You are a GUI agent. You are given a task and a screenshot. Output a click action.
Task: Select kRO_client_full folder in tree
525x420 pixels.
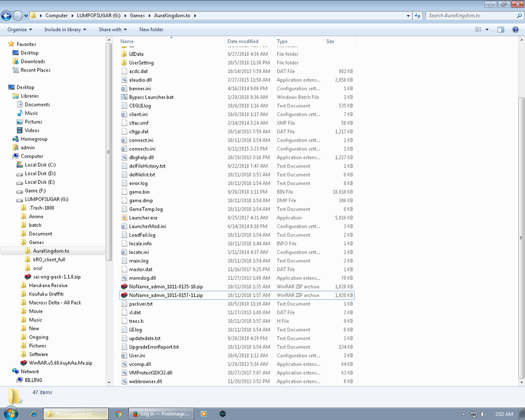click(49, 259)
